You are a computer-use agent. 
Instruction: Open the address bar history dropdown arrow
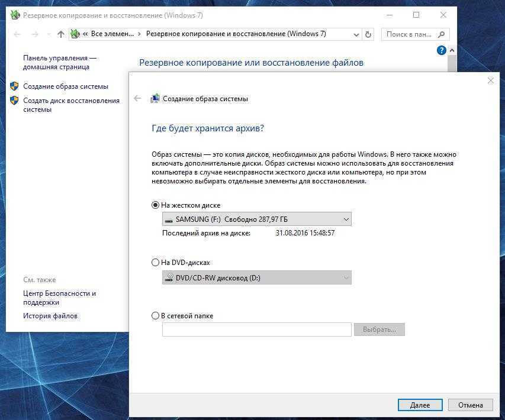click(x=355, y=34)
